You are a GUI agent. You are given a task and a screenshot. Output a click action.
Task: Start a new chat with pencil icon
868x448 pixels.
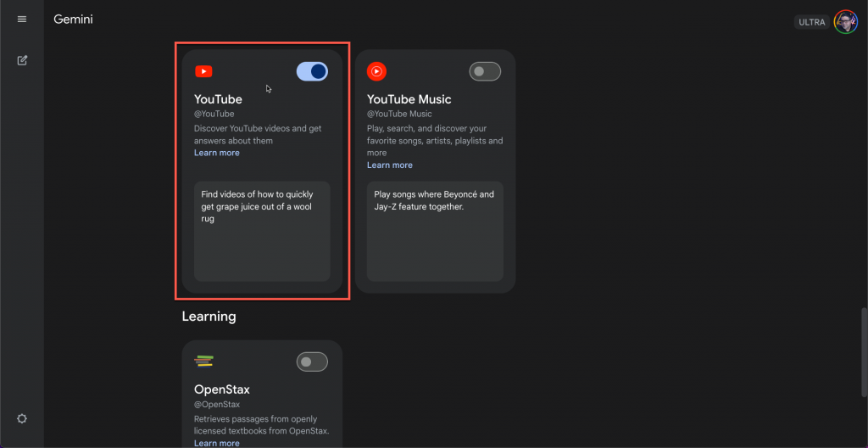pos(22,60)
